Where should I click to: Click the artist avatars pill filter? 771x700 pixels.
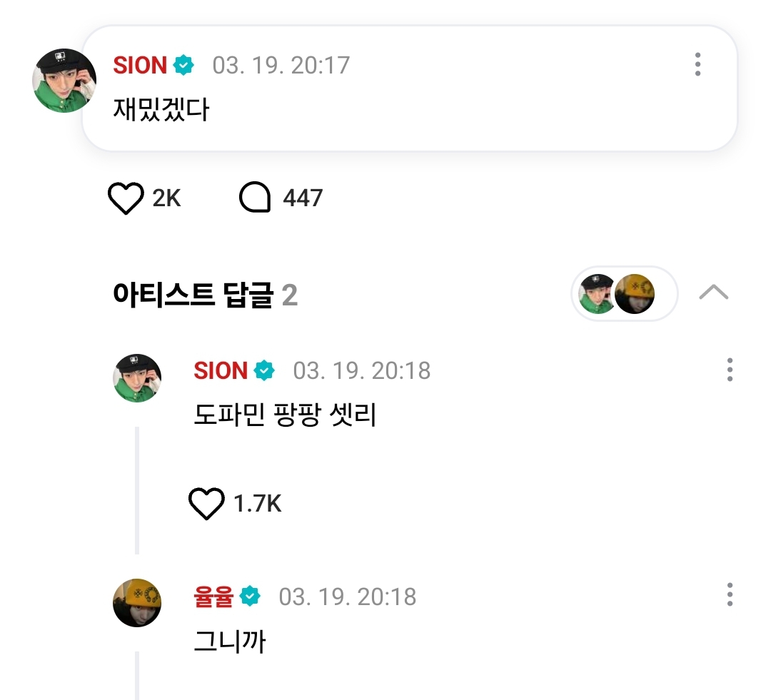625,294
